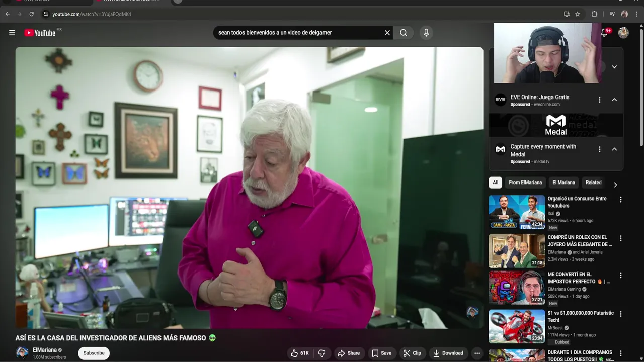Click the video player to pause
This screenshot has width=644, height=362.
(x=249, y=188)
